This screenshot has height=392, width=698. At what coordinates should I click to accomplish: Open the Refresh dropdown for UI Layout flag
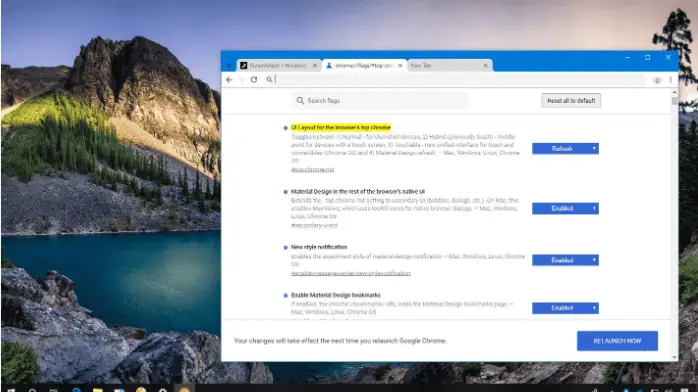click(x=565, y=149)
